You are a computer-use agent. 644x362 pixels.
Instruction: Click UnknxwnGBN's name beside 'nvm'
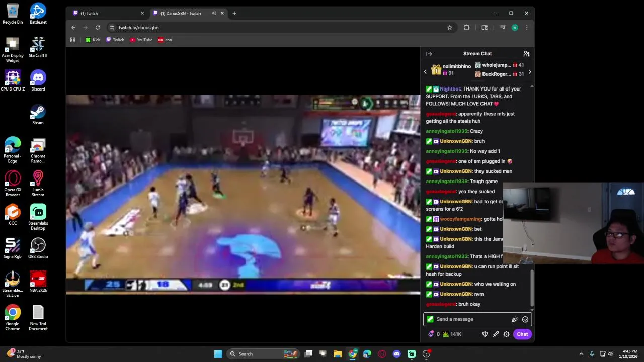[456, 294]
